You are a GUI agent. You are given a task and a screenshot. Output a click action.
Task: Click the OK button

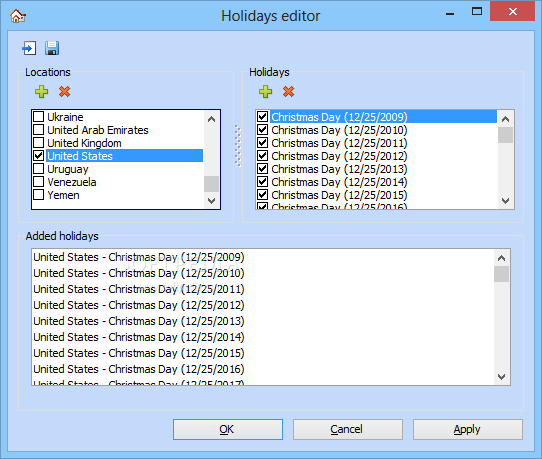pyautogui.click(x=228, y=430)
